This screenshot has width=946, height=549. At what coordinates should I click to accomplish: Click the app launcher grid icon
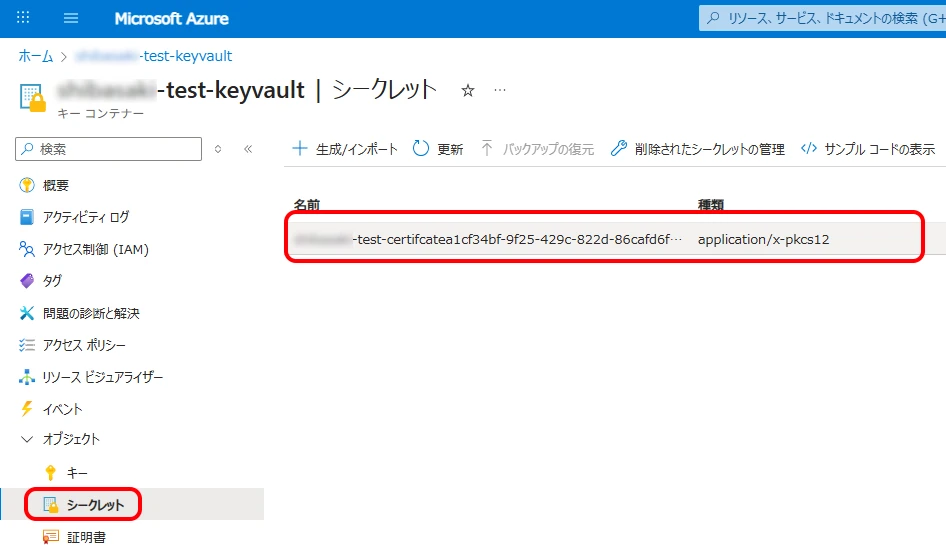pyautogui.click(x=24, y=19)
